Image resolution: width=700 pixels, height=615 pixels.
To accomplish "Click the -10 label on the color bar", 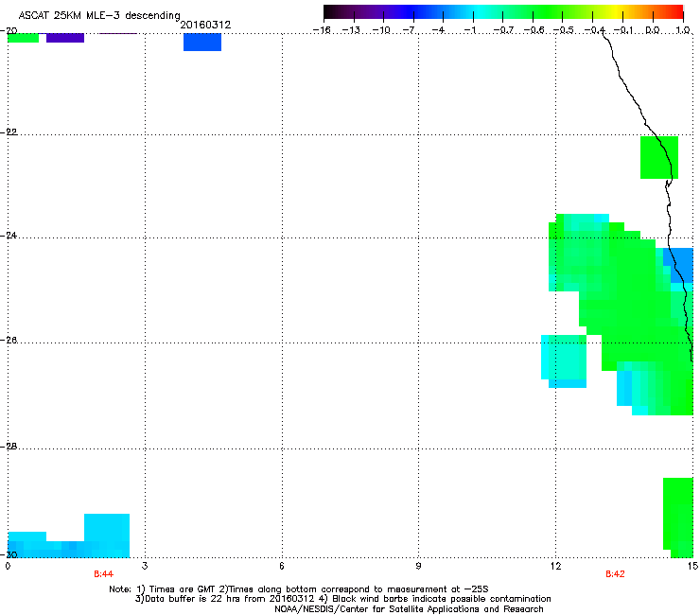I will coord(381,30).
